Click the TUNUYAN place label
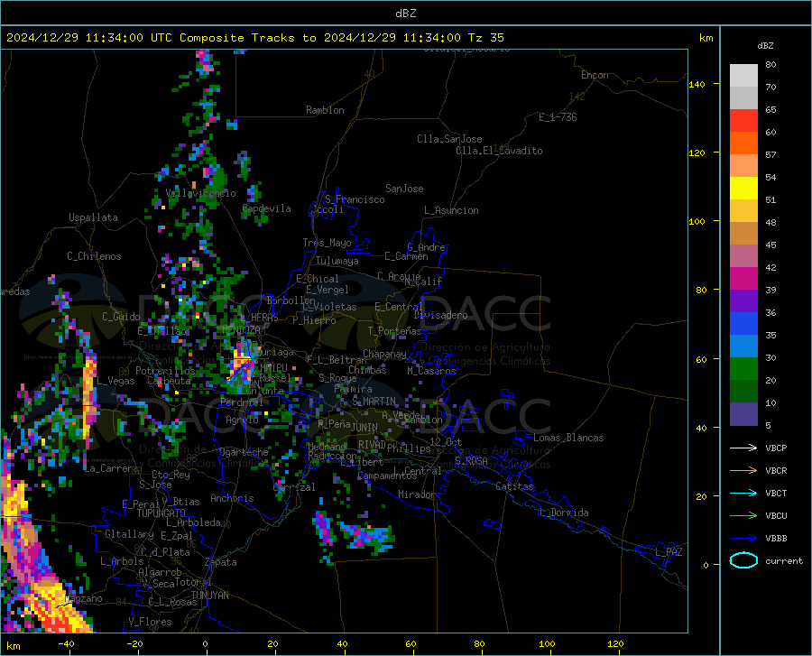Screen dimensions: 812x656 point(209,595)
